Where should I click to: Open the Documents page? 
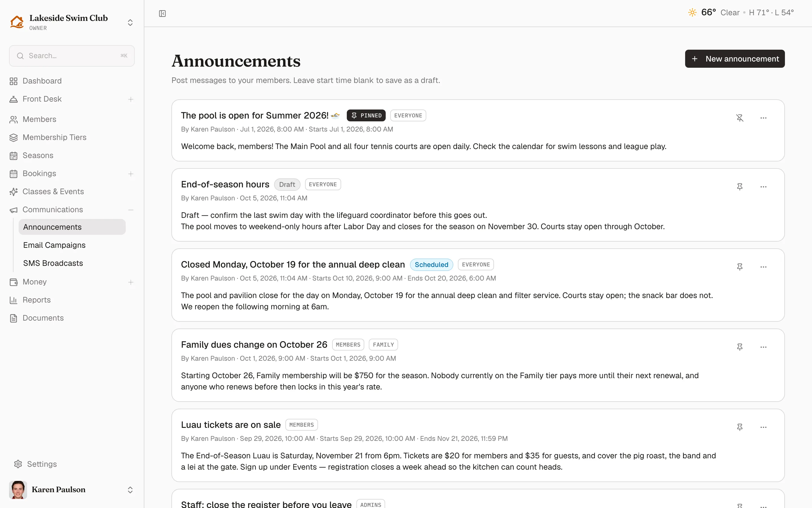[x=43, y=318]
